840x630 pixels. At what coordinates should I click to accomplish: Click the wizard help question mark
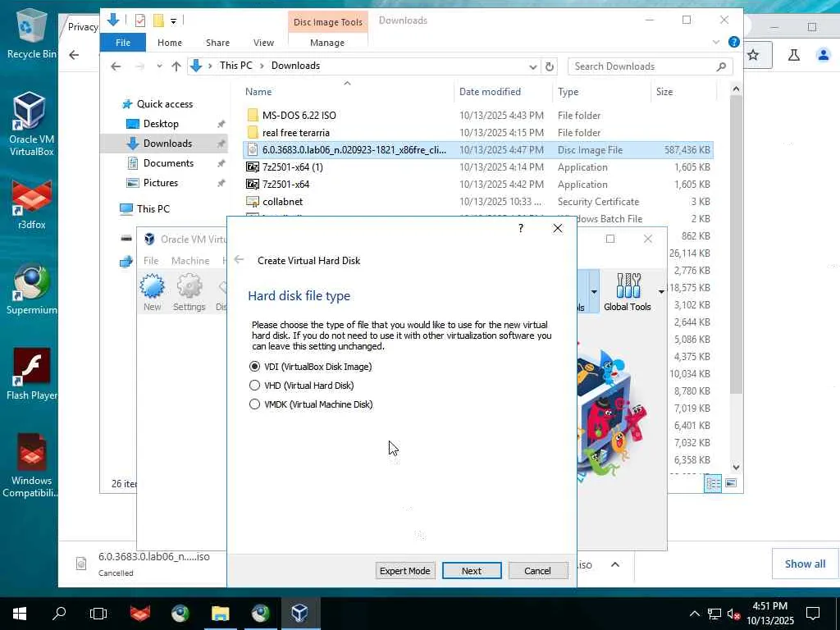tap(521, 229)
